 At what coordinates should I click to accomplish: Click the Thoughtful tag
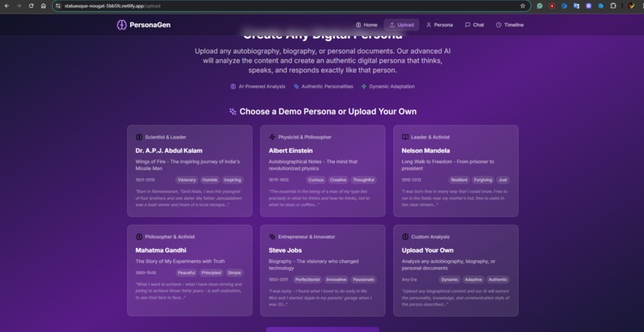(364, 180)
